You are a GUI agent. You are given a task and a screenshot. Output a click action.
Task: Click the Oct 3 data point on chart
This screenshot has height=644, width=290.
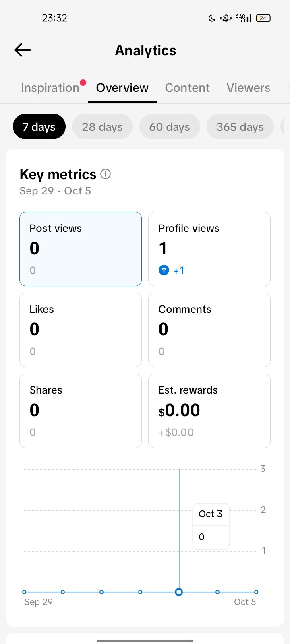(x=179, y=592)
